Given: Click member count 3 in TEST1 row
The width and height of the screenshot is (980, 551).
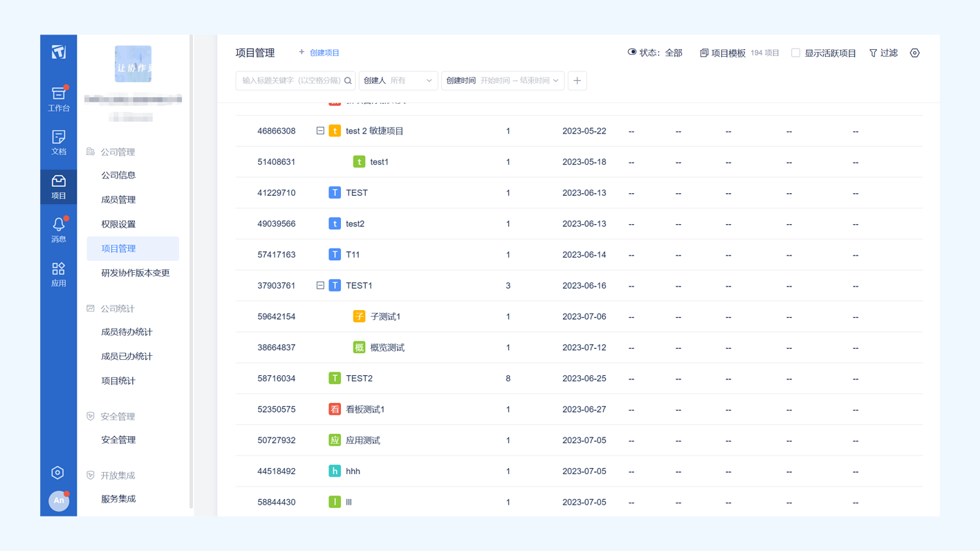Looking at the screenshot, I should 508,285.
